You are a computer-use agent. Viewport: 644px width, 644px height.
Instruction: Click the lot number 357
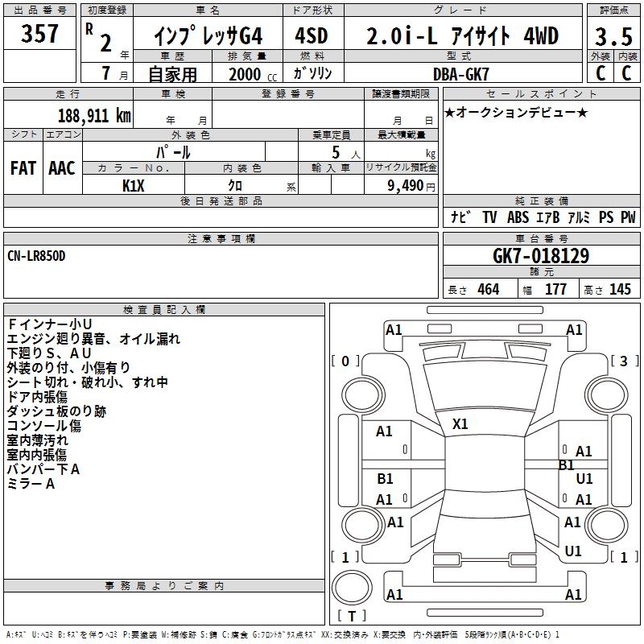(x=39, y=33)
